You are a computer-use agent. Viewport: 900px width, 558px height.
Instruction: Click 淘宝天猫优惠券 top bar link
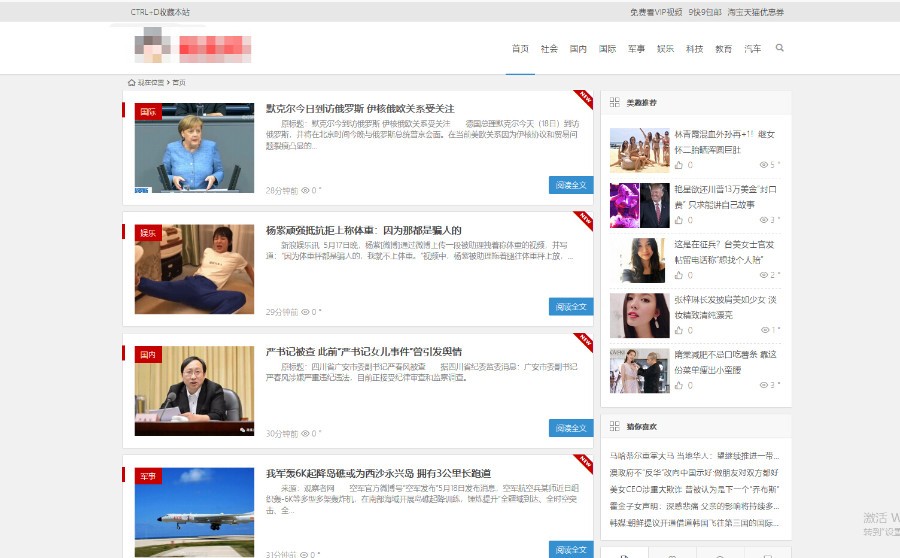pyautogui.click(x=755, y=12)
